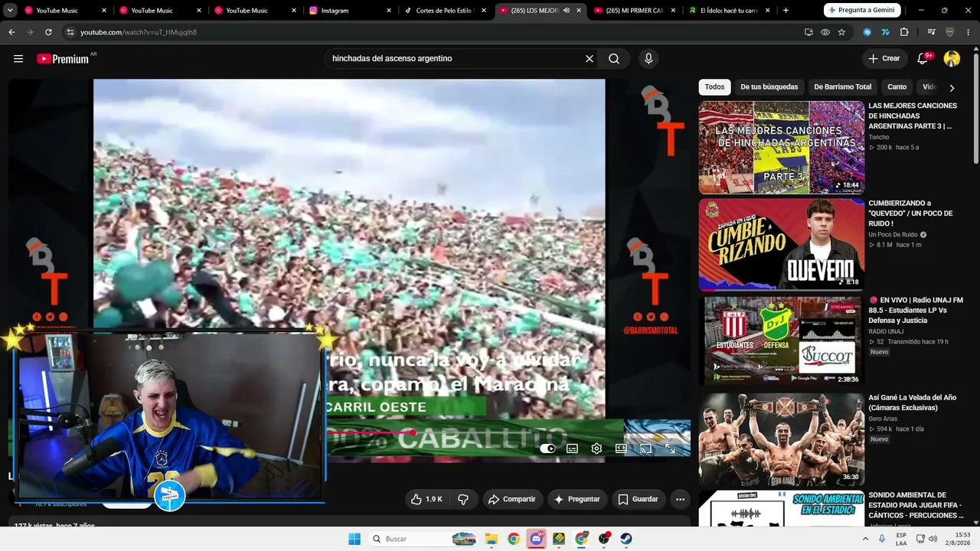Open more actions three-dot menu
The width and height of the screenshot is (980, 551).
tap(680, 499)
